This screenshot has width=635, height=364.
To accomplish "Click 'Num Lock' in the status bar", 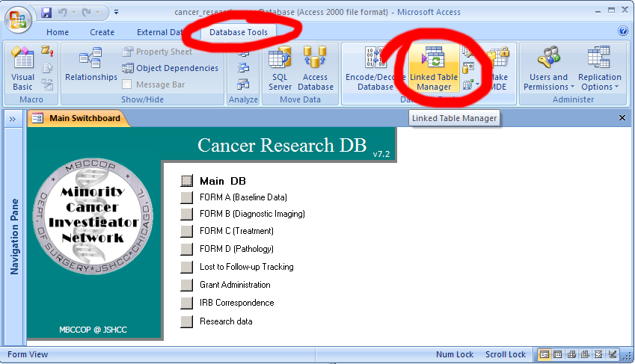I will click(x=455, y=354).
